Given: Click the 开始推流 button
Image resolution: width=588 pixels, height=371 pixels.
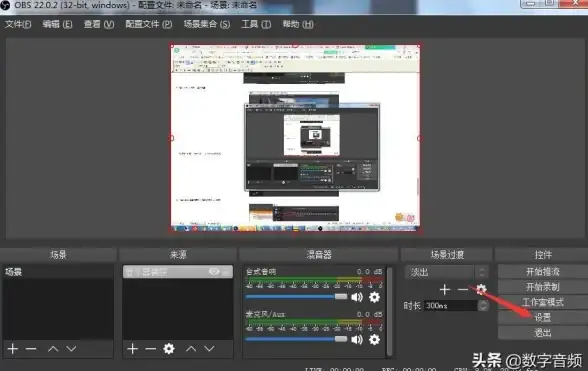Looking at the screenshot, I should click(543, 272).
